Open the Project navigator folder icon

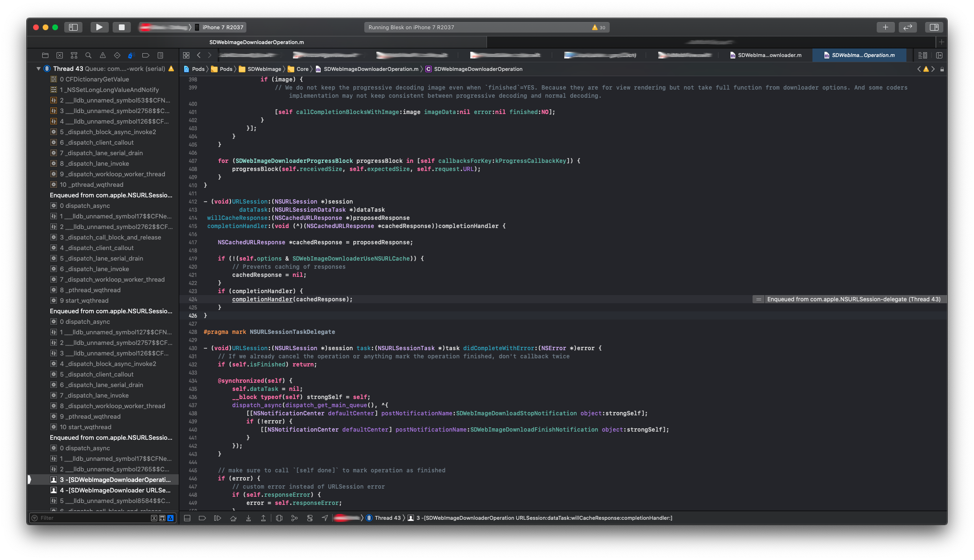45,55
